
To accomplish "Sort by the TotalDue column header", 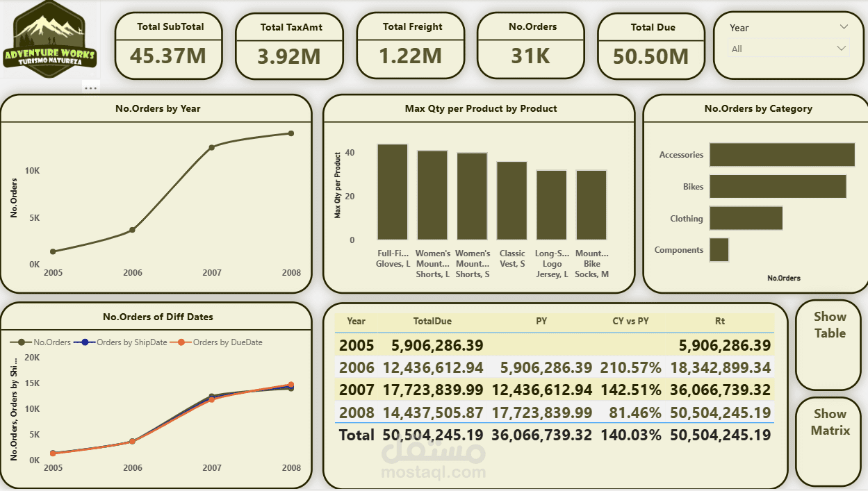I will [x=433, y=321].
